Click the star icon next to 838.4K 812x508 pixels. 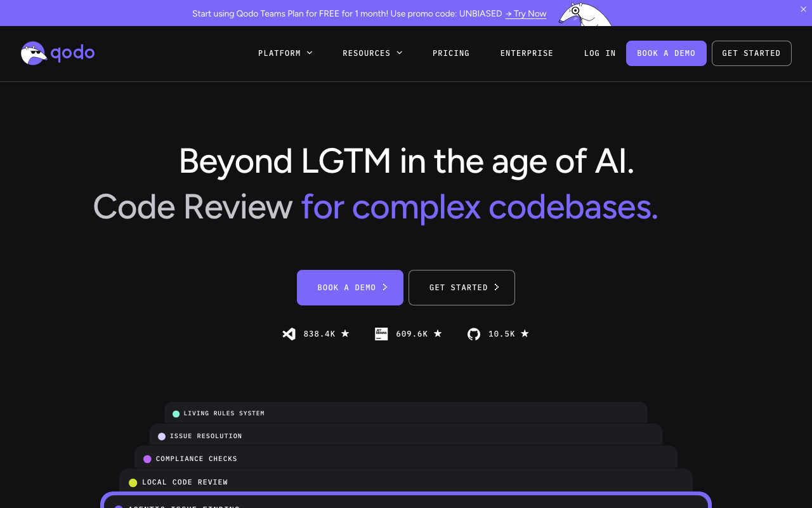point(345,333)
